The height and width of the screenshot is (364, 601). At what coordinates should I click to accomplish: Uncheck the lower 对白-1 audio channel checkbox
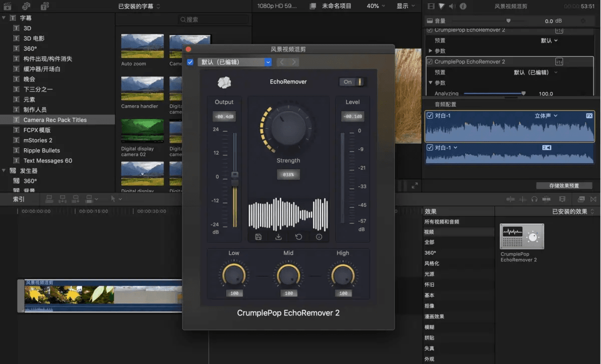coord(429,148)
